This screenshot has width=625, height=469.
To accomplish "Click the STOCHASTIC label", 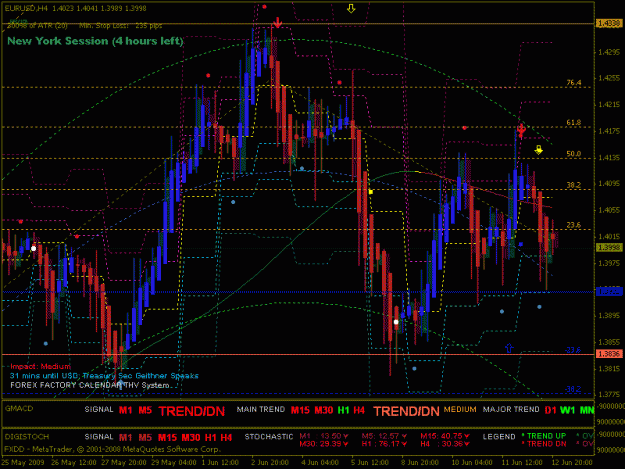I will 269,437.
